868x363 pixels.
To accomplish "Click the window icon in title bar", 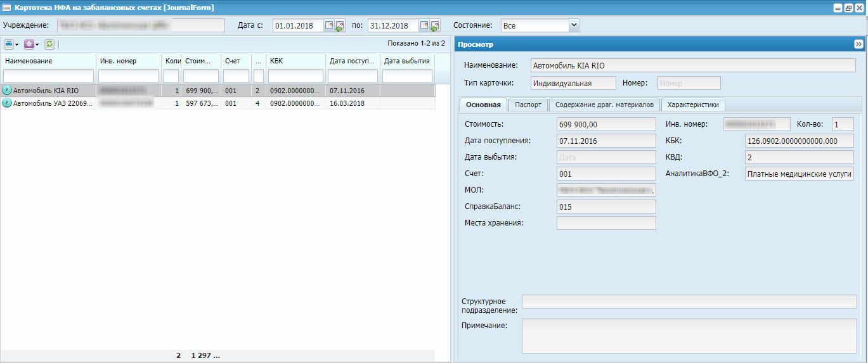I will tap(6, 8).
